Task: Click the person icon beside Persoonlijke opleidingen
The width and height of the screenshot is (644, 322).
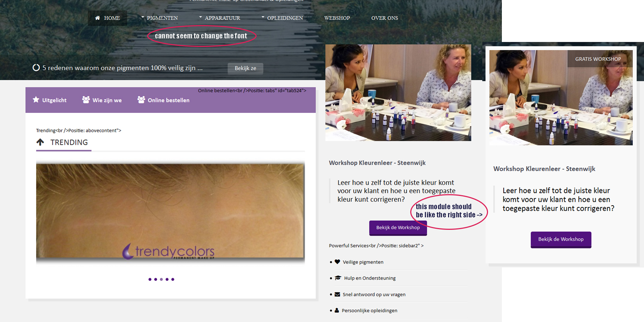Action: (x=337, y=310)
